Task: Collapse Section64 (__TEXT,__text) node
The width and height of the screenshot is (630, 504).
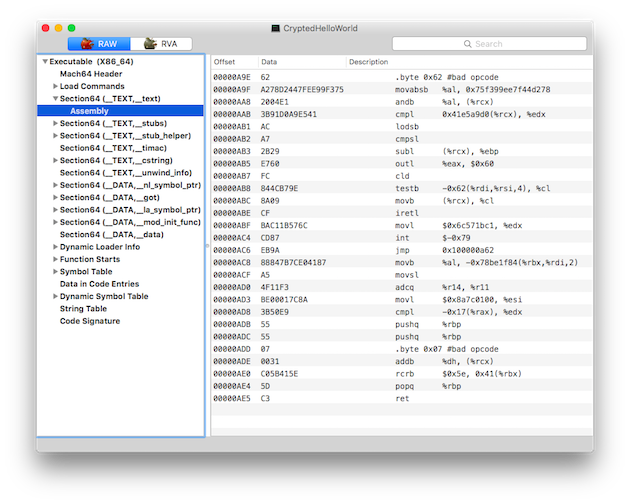Action: pos(55,98)
